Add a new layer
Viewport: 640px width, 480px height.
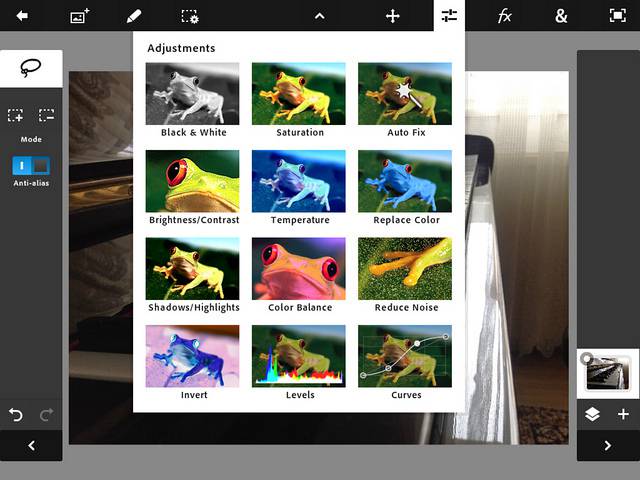coord(623,415)
